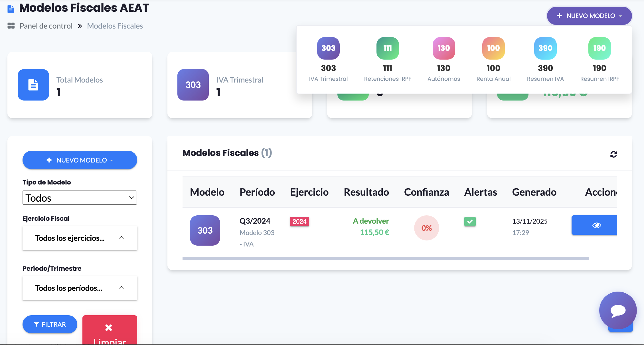
Task: Select the 390 Resumen IVA model icon
Action: pyautogui.click(x=545, y=49)
